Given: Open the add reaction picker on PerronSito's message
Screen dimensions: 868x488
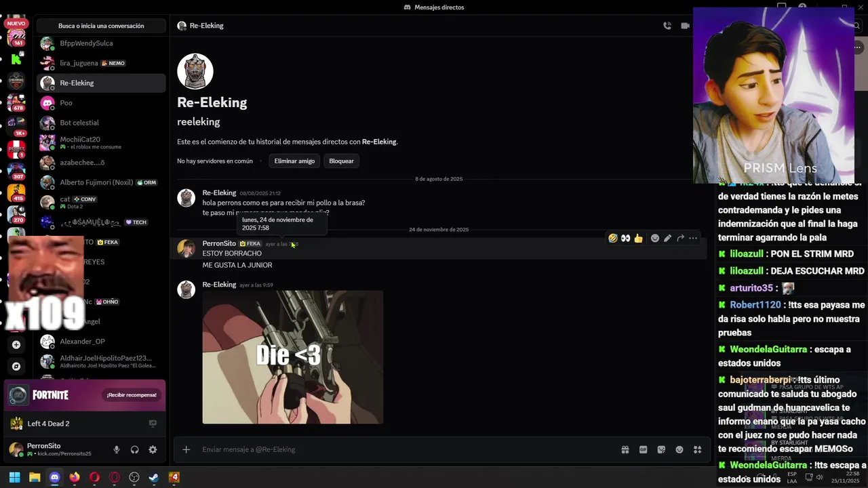Looking at the screenshot, I should [654, 238].
